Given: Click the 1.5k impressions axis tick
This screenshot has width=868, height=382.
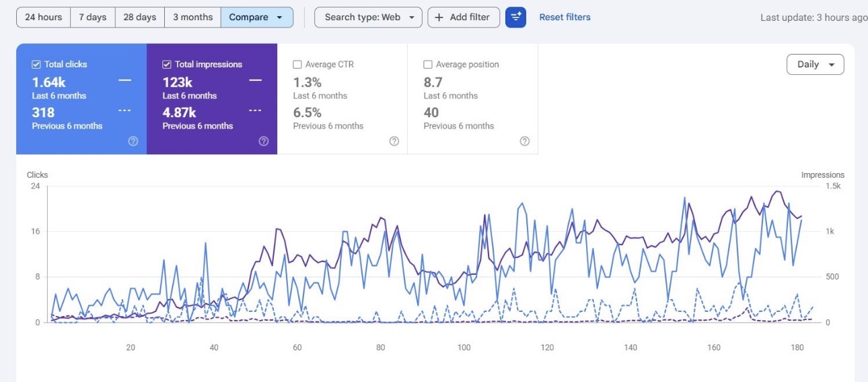Looking at the screenshot, I should point(833,186).
